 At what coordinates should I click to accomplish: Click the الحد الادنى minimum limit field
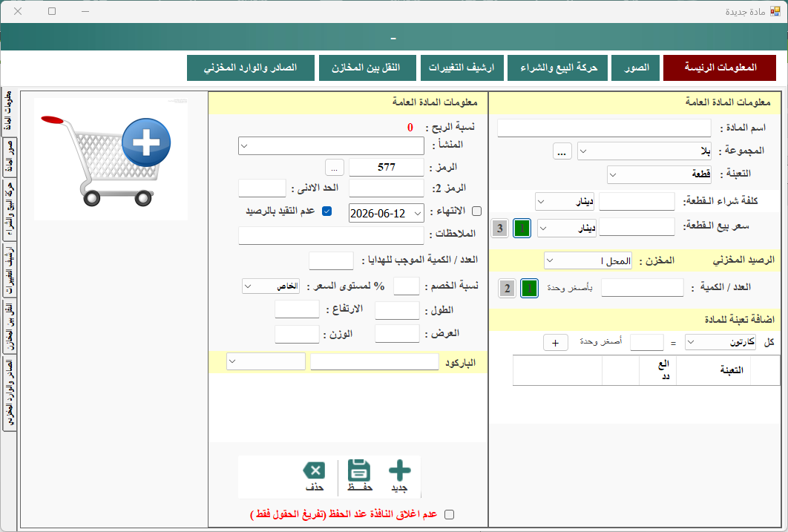pos(262,188)
